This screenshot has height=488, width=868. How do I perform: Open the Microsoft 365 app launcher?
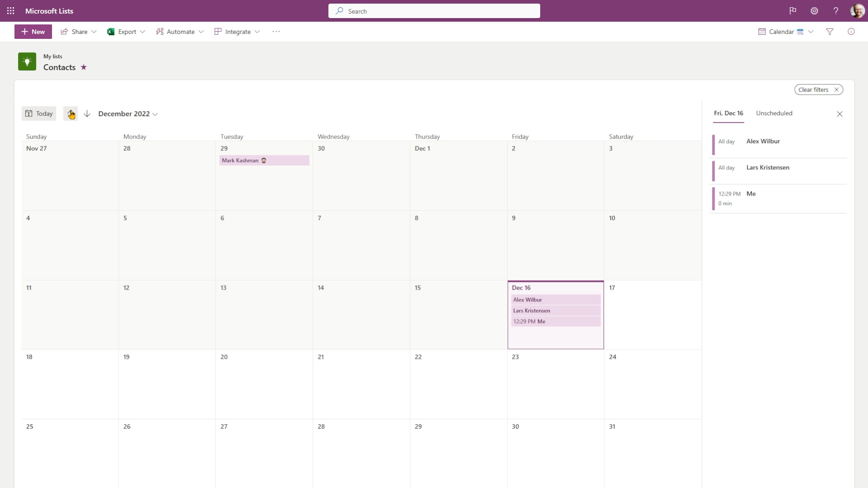pos(11,11)
